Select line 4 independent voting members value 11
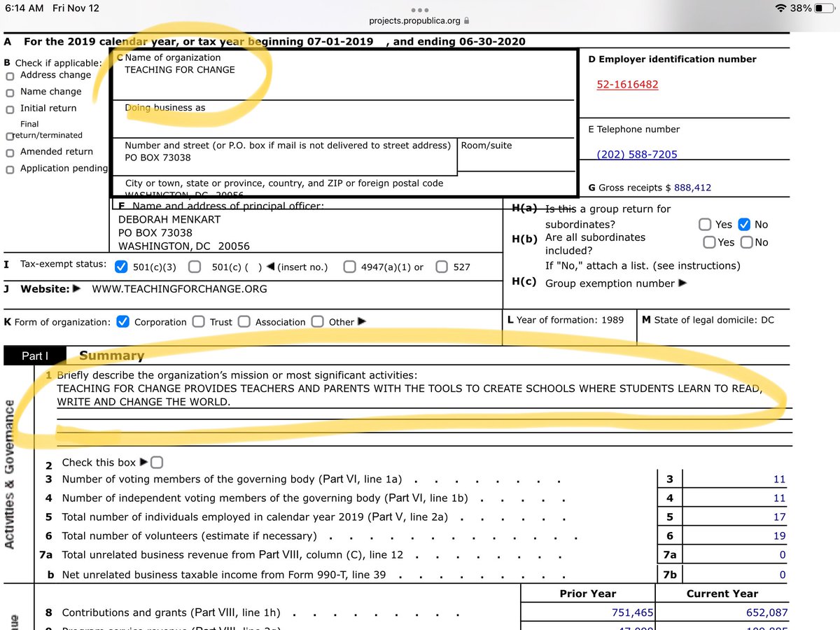The width and height of the screenshot is (840, 630). [x=779, y=498]
